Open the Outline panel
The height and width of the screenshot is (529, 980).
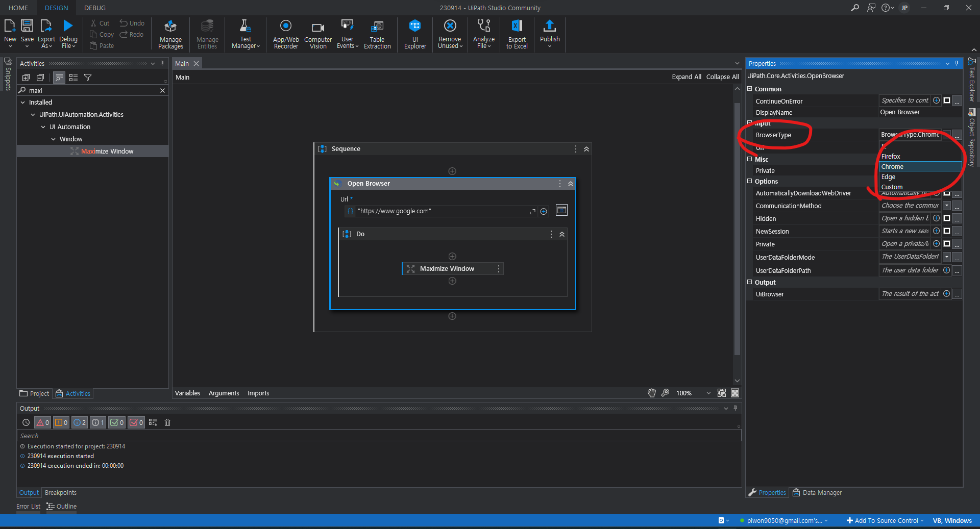pos(62,507)
